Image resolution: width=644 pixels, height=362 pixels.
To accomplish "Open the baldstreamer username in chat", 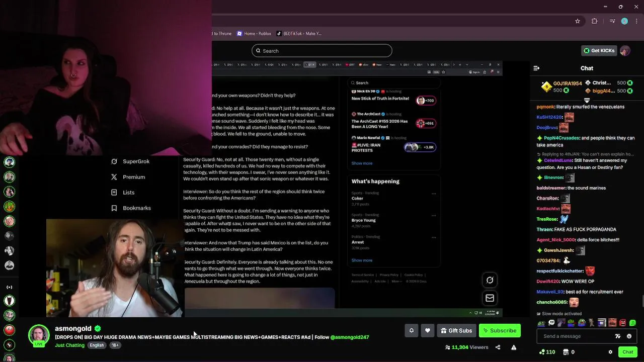I will 551,188.
